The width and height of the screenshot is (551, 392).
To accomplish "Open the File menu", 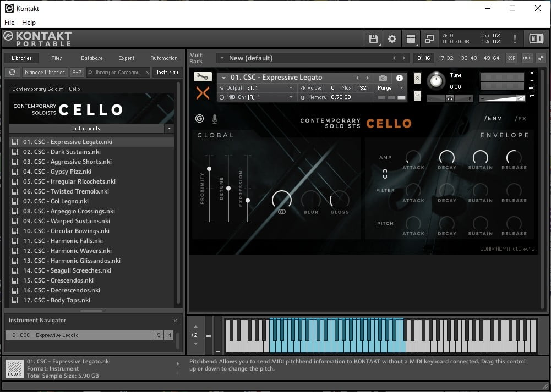I will [9, 23].
